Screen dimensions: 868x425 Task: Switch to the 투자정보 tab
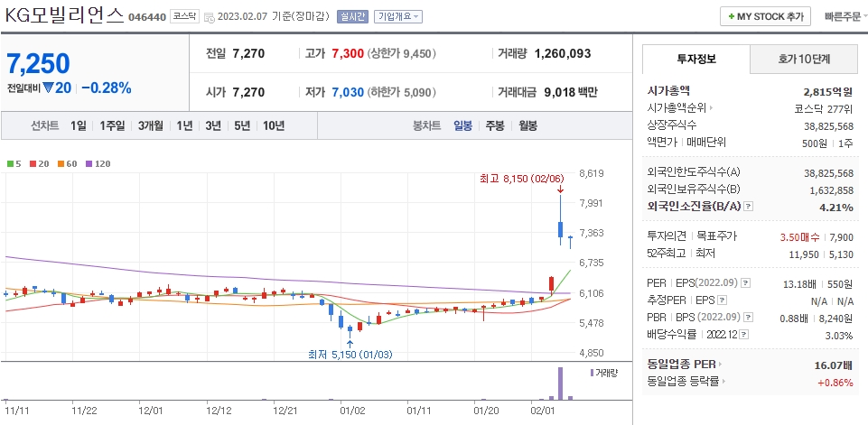coord(696,60)
